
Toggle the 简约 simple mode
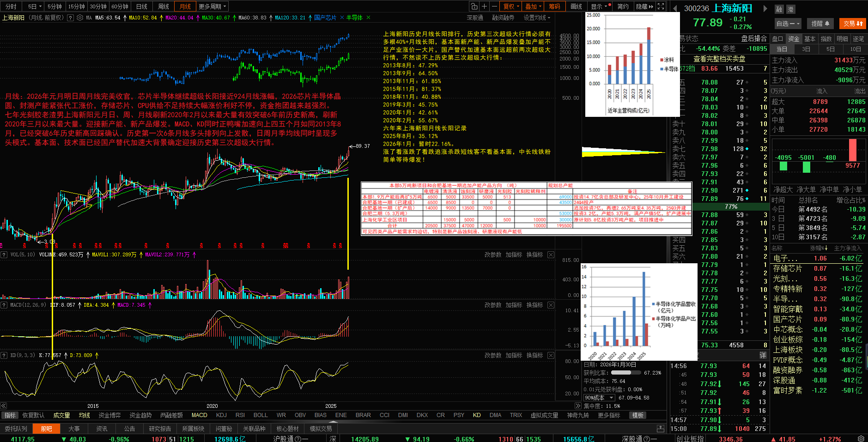(x=623, y=6)
